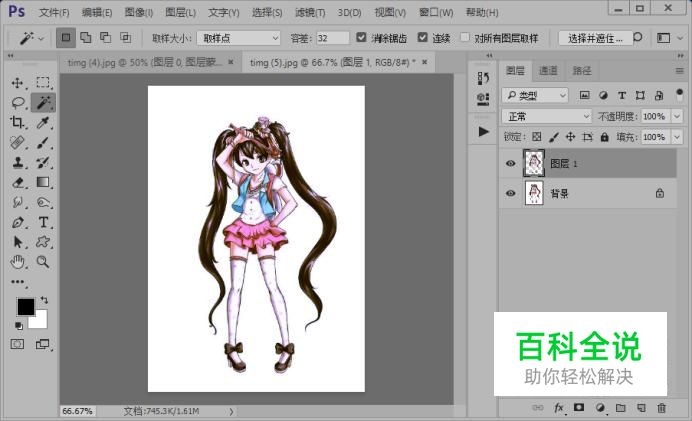This screenshot has width=692, height=421.
Task: Select the Hand tool
Action: pyautogui.click(x=17, y=262)
